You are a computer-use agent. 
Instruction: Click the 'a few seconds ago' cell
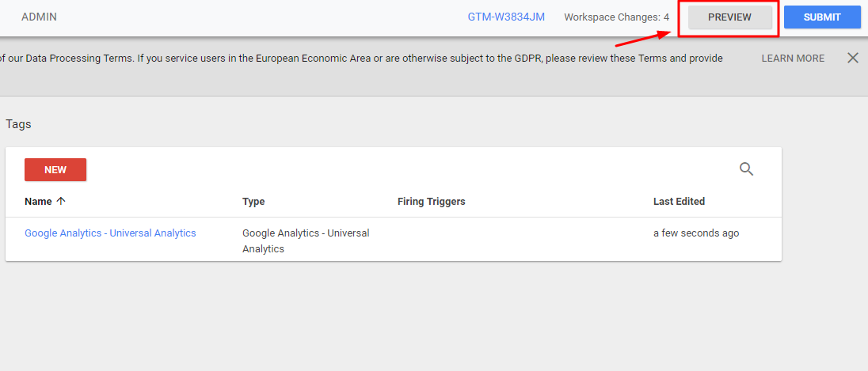(696, 233)
